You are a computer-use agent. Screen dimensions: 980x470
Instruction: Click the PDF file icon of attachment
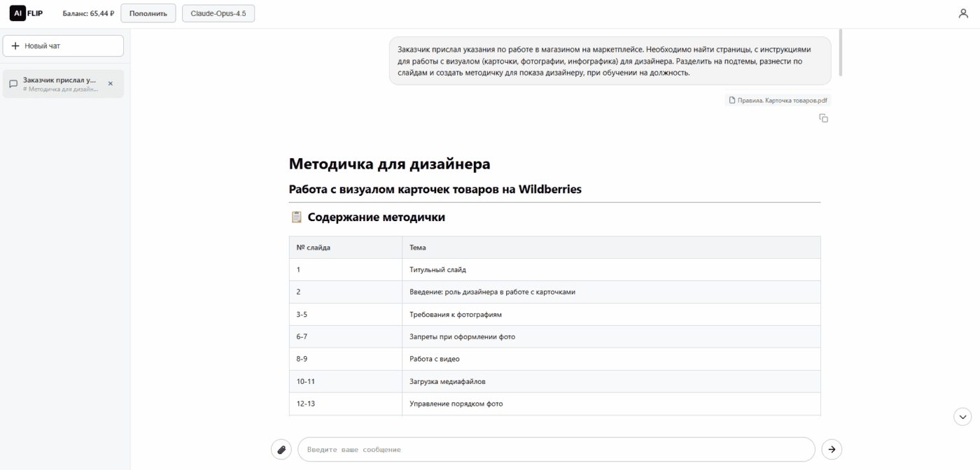732,101
